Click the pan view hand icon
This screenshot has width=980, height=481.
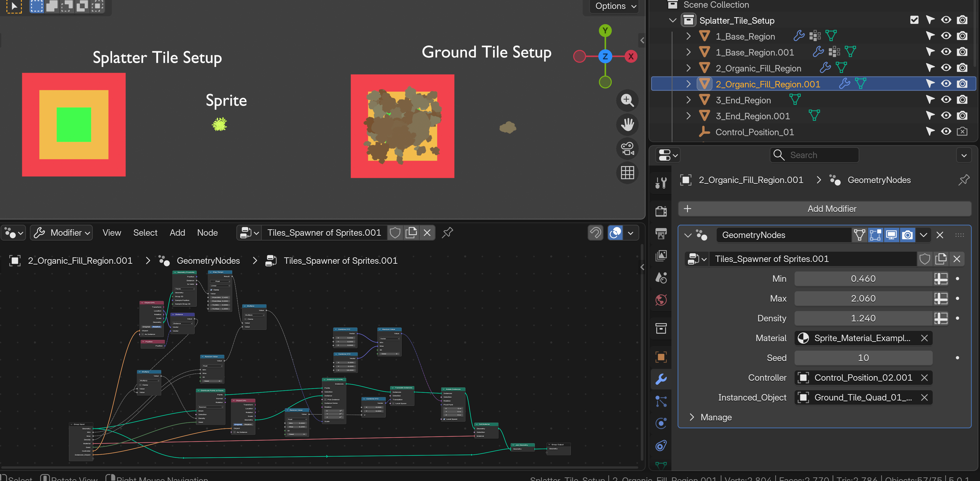(x=627, y=124)
